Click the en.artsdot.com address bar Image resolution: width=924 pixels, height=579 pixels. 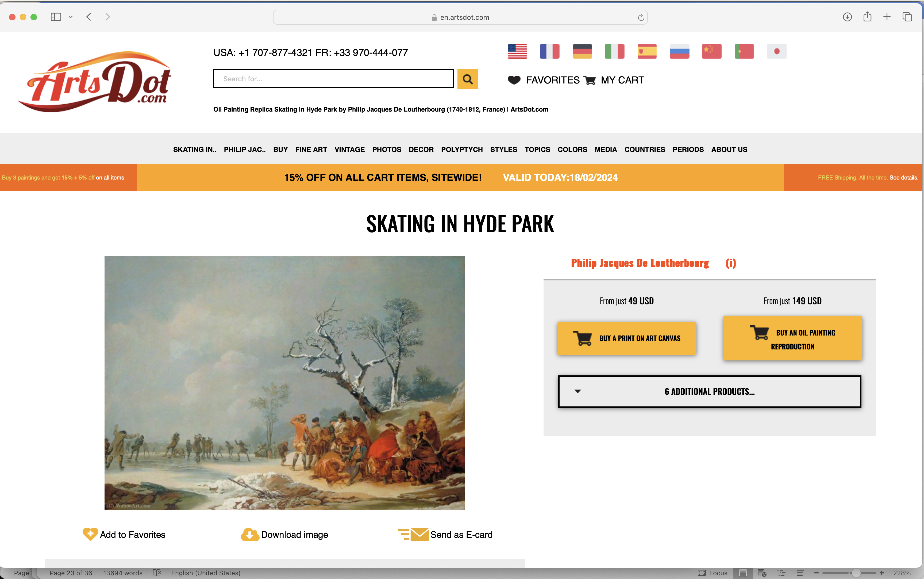[460, 17]
